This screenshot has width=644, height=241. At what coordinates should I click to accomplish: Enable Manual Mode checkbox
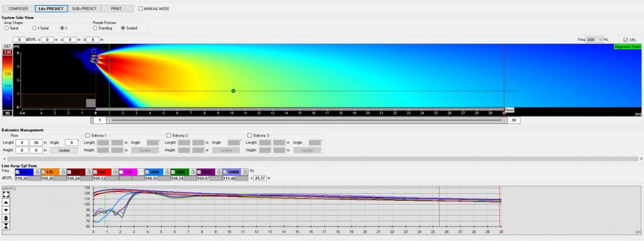coord(141,9)
